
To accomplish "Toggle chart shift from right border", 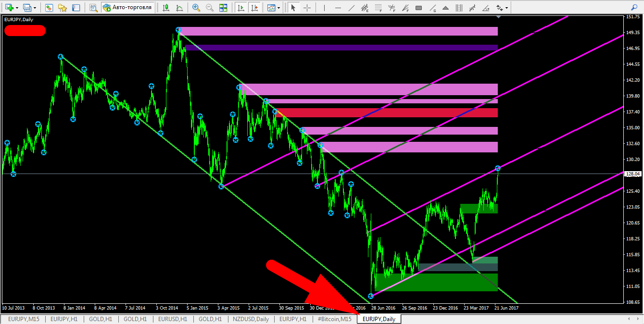I will [254, 8].
